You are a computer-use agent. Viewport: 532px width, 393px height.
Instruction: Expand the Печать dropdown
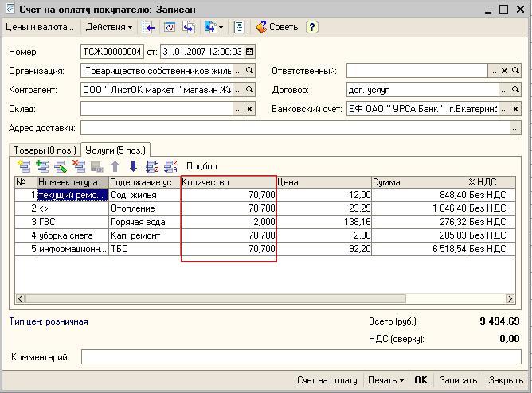click(x=385, y=380)
